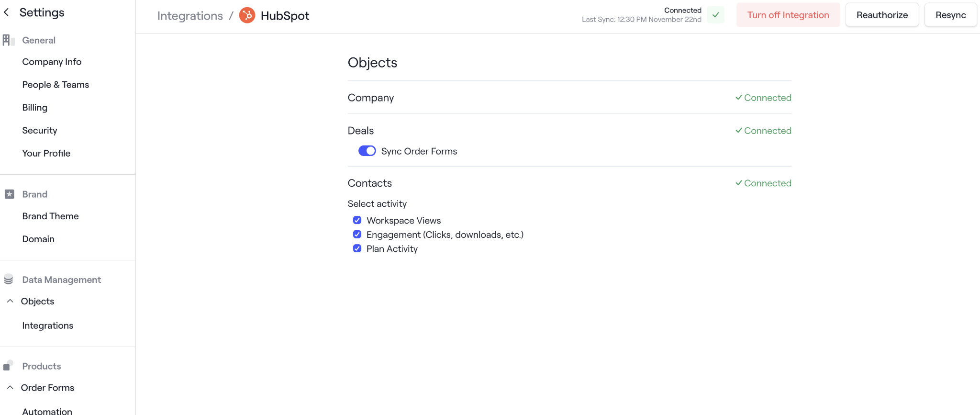Click the Brand section header
980x415 pixels.
tap(34, 194)
